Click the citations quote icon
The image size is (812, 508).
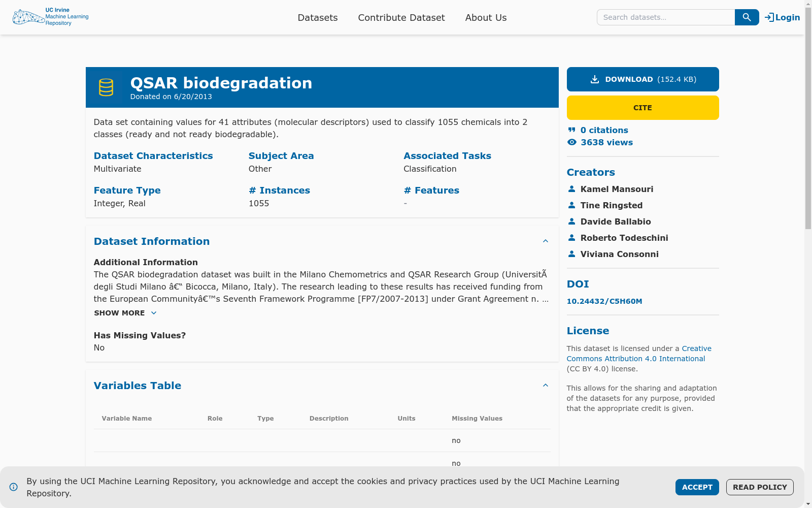(x=572, y=130)
